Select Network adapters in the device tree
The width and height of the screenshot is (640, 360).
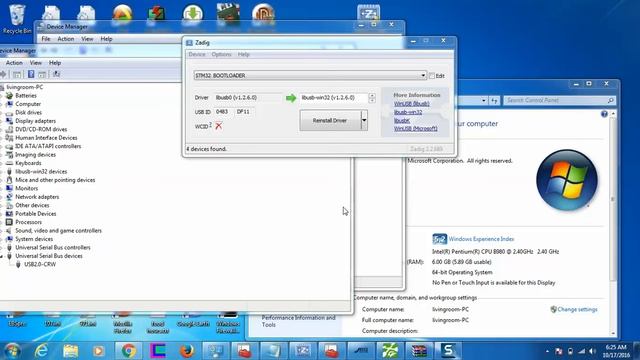point(37,197)
